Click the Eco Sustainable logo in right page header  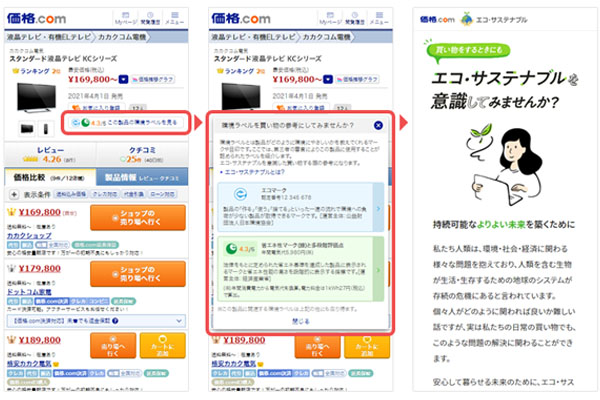(494, 20)
